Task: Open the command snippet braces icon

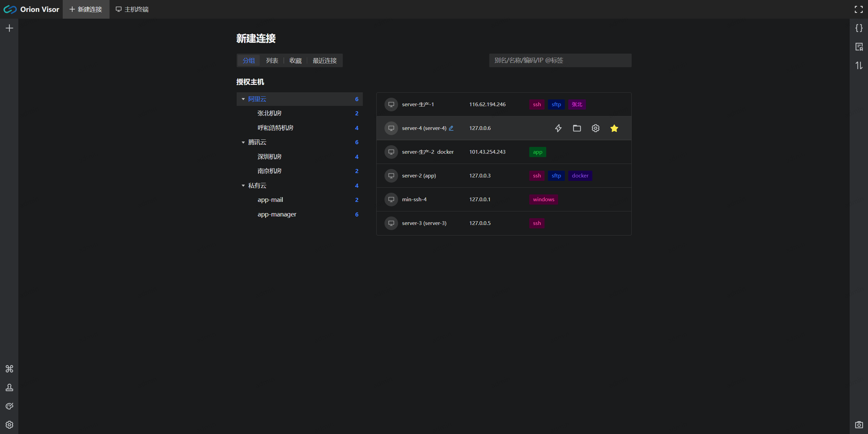Action: pyautogui.click(x=859, y=28)
